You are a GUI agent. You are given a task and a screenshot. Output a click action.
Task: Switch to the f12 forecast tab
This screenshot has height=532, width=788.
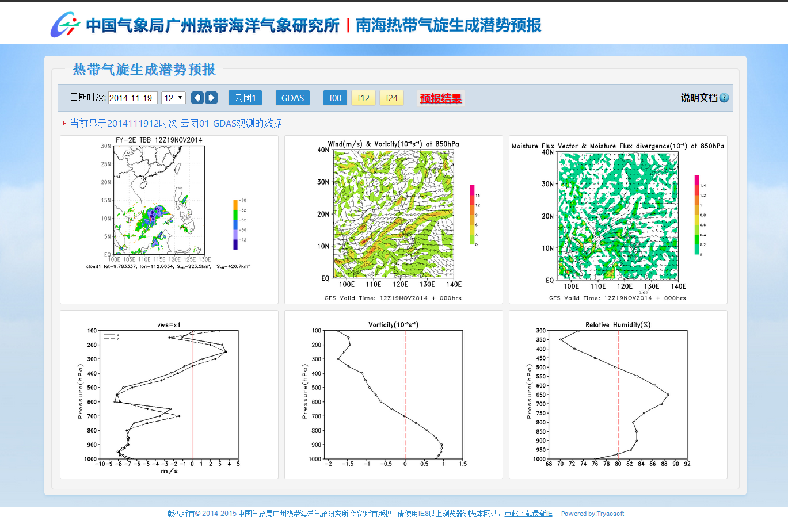[x=363, y=98]
